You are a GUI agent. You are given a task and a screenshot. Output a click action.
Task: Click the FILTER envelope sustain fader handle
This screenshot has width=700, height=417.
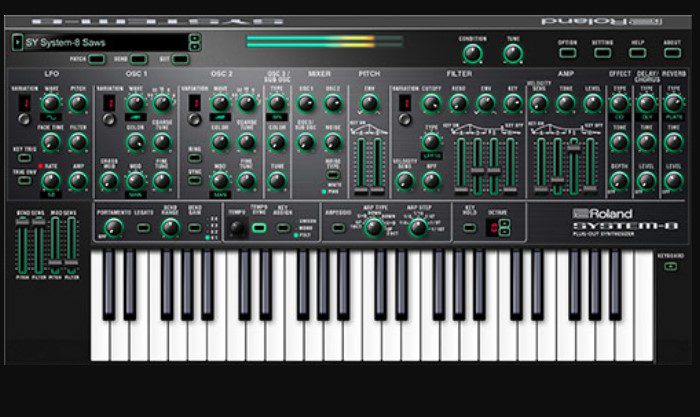click(x=494, y=170)
